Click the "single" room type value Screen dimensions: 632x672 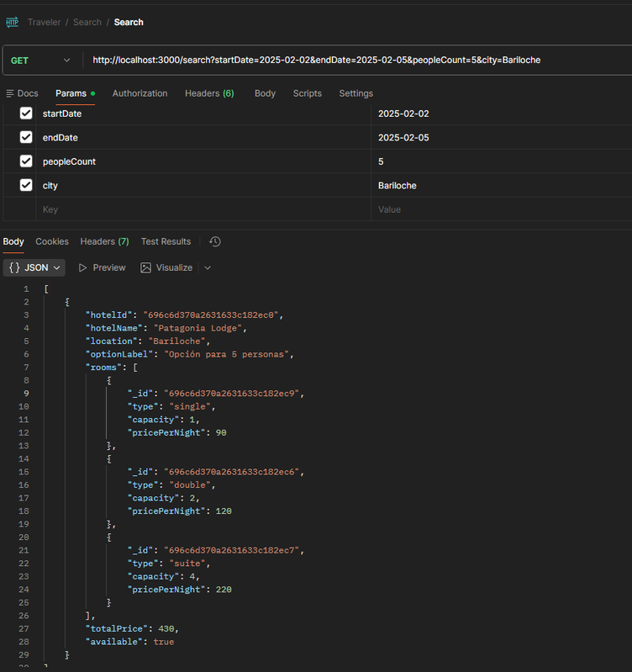pyautogui.click(x=190, y=407)
